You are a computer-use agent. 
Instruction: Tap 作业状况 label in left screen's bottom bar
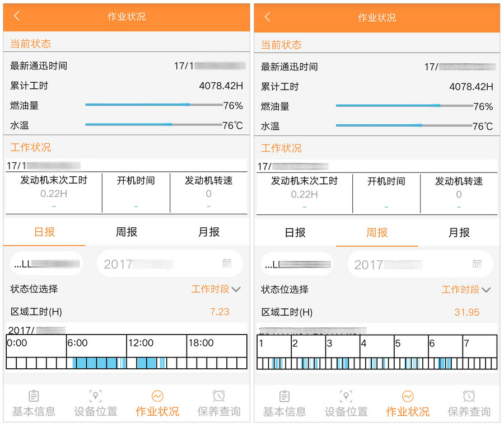(157, 411)
